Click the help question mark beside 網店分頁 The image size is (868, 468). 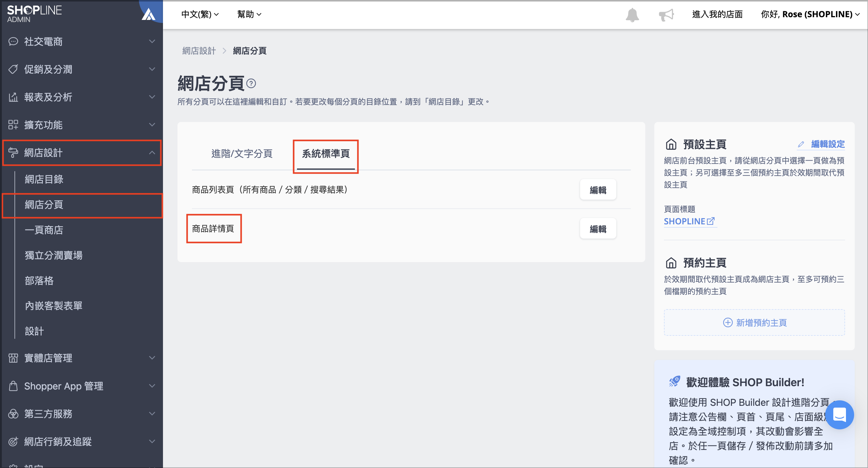tap(251, 83)
